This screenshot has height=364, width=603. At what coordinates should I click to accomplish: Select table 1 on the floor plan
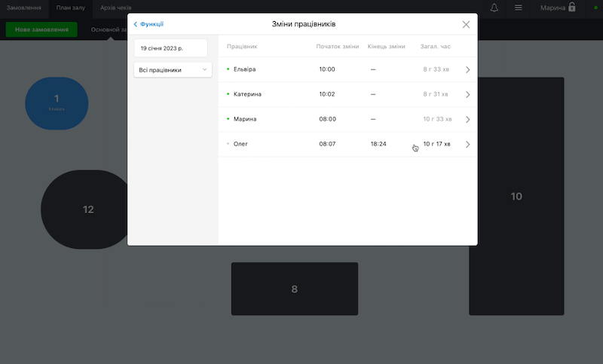pos(57,103)
